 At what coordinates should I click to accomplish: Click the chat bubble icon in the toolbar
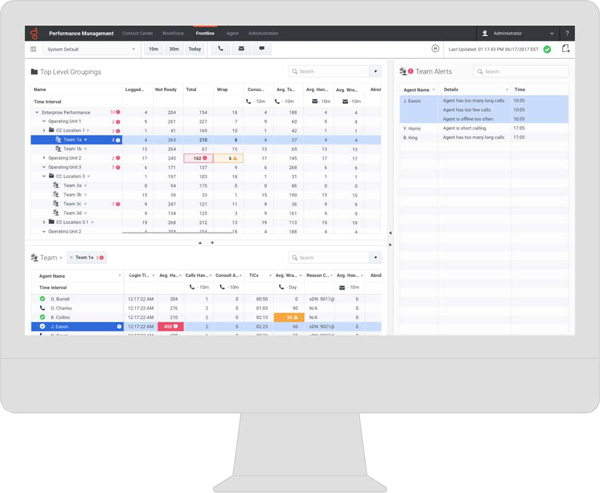262,49
